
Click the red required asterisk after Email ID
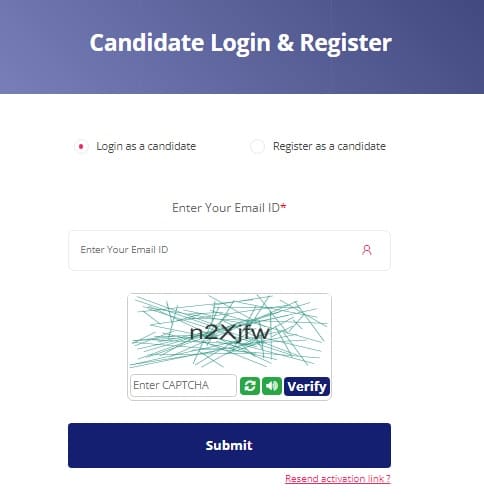pos(283,206)
